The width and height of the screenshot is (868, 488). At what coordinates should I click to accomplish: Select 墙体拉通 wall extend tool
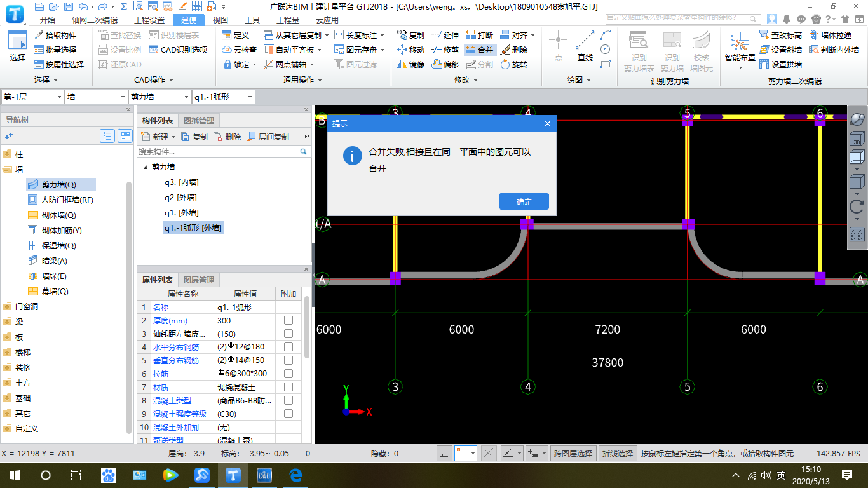pos(831,35)
